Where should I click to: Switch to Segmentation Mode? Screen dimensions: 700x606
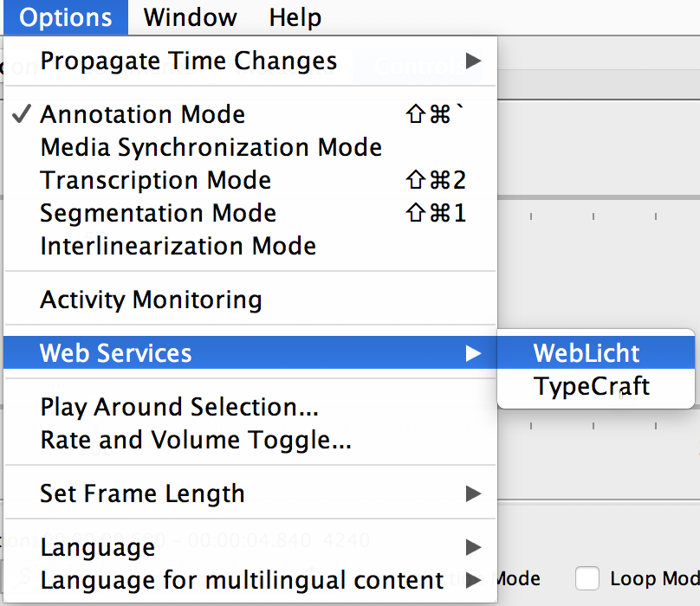pyautogui.click(x=250, y=213)
